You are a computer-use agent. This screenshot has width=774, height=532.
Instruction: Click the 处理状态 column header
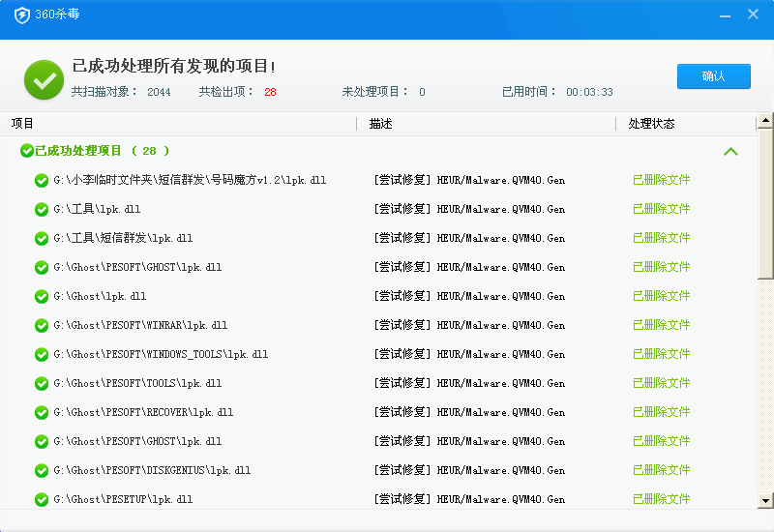coord(651,124)
